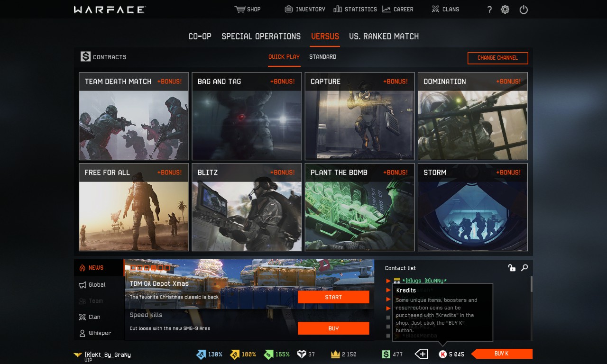Viewport: 607px width, 364px height.
Task: Select the Domination mode card
Action: pos(473,116)
